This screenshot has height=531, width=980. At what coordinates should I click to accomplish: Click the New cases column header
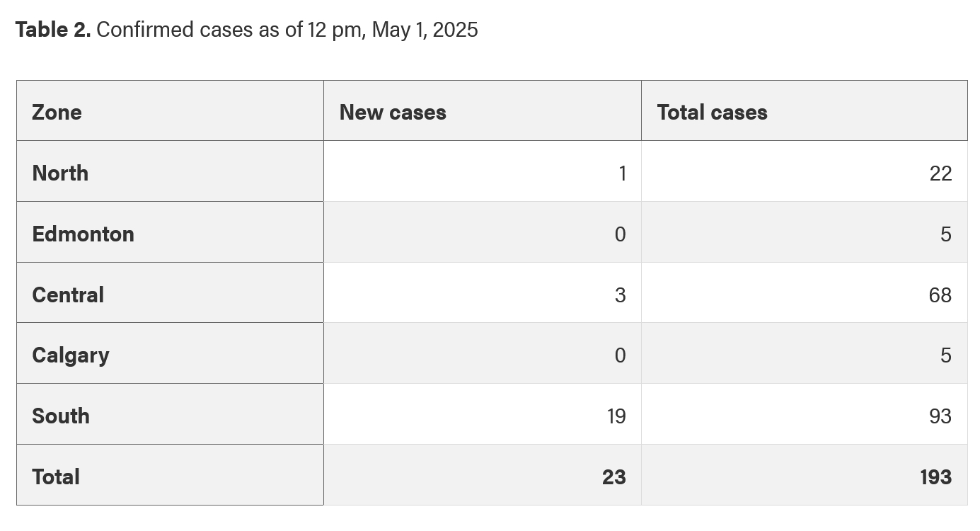click(x=393, y=112)
